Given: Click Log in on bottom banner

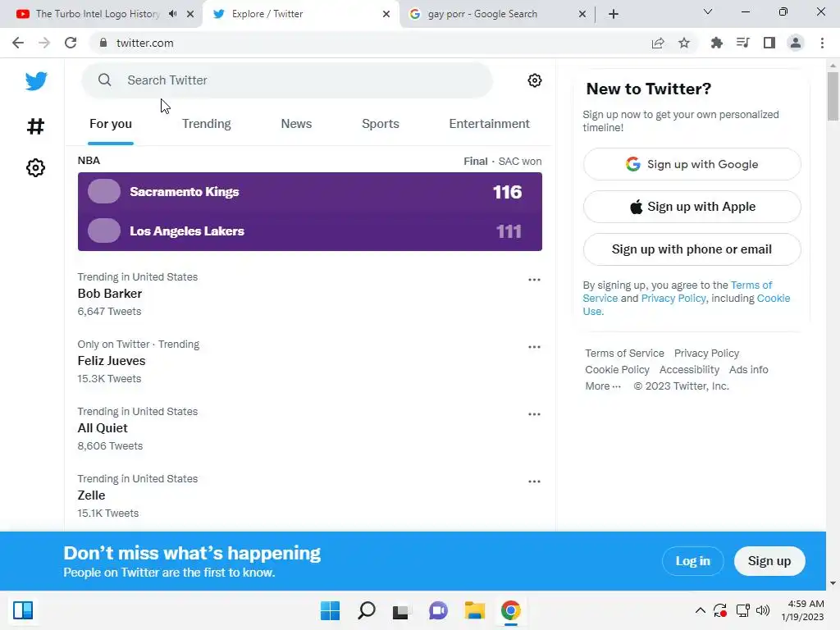Looking at the screenshot, I should tap(692, 561).
